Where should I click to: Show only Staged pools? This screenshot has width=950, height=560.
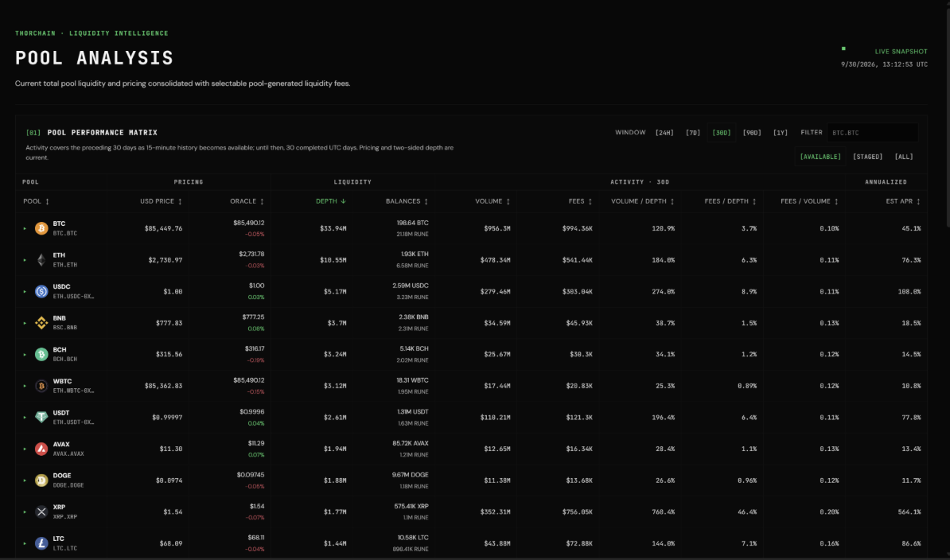click(867, 157)
